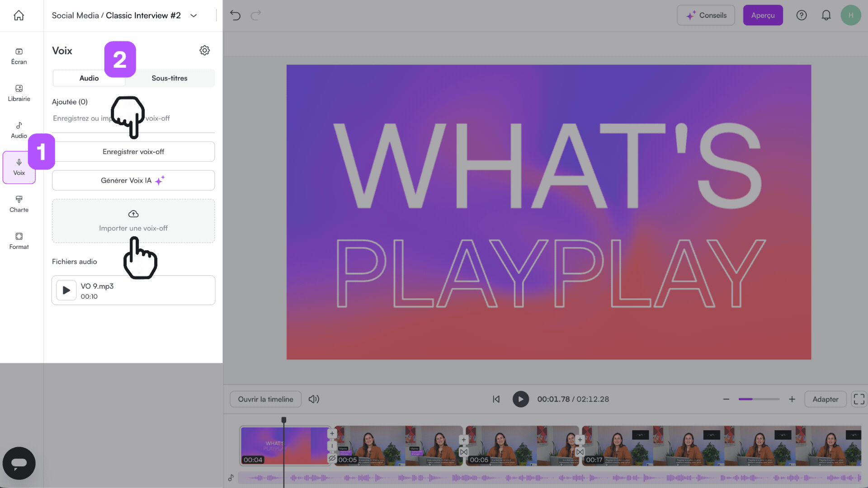This screenshot has height=488, width=868.
Task: Open the Charte brand panel
Action: coord(19,204)
